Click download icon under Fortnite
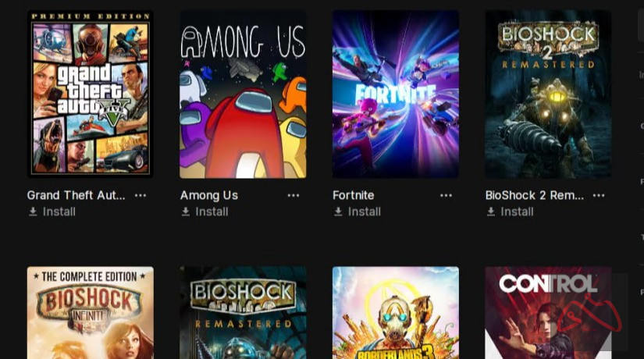 click(338, 211)
